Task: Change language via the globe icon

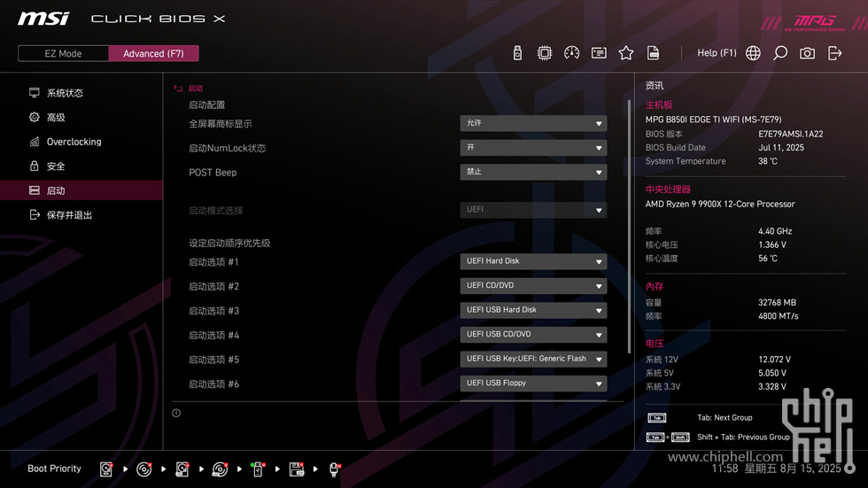Action: [x=753, y=53]
